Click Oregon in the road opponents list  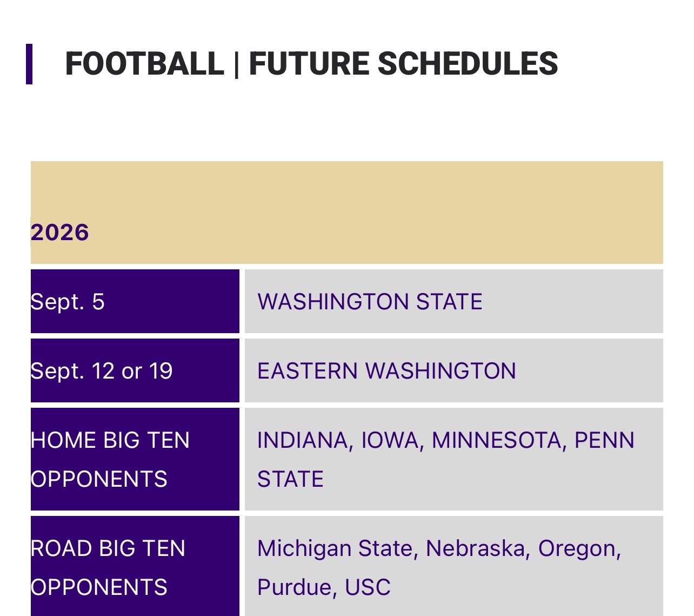click(576, 548)
